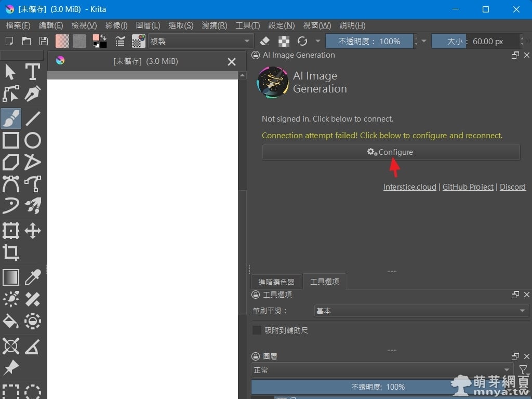Click the Save document toolbar icon
This screenshot has height=399, width=532.
(44, 41)
